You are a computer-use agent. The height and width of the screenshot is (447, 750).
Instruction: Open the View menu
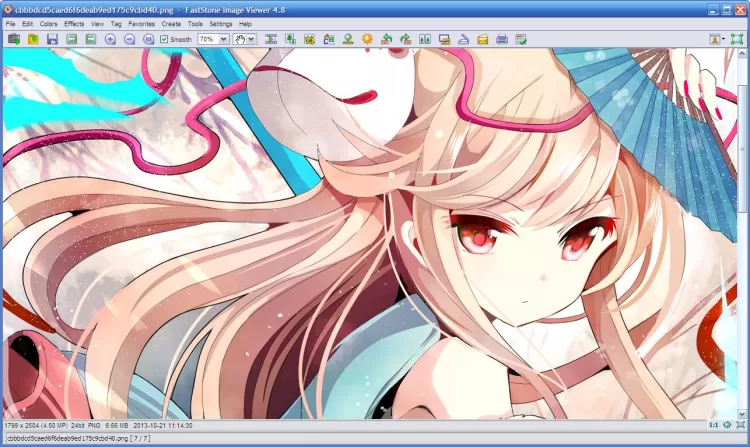tap(98, 23)
